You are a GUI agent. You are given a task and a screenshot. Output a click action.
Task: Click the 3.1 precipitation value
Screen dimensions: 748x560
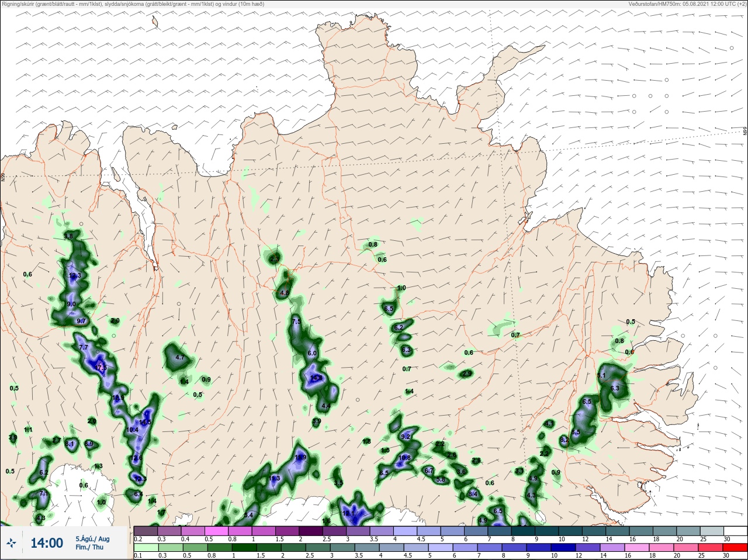(x=519, y=471)
